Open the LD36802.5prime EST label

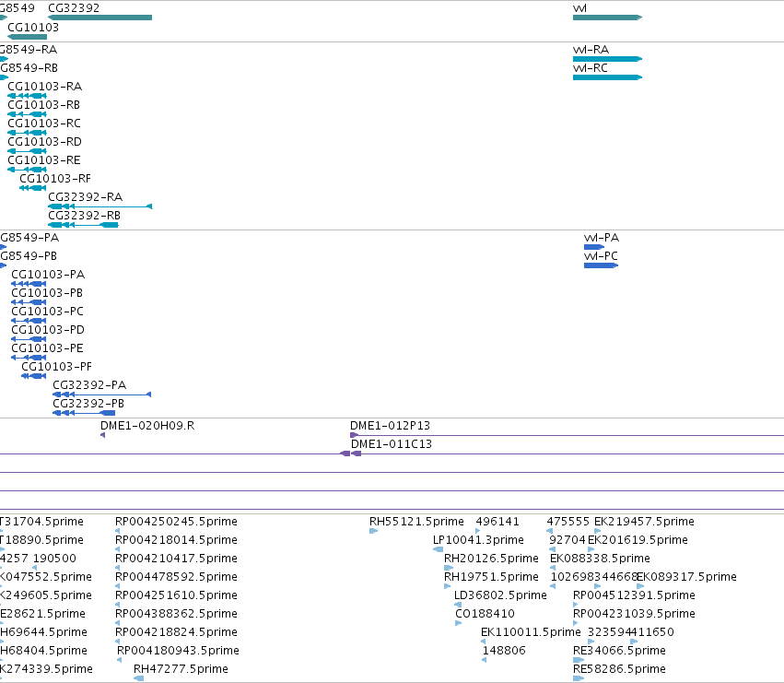(x=500, y=596)
